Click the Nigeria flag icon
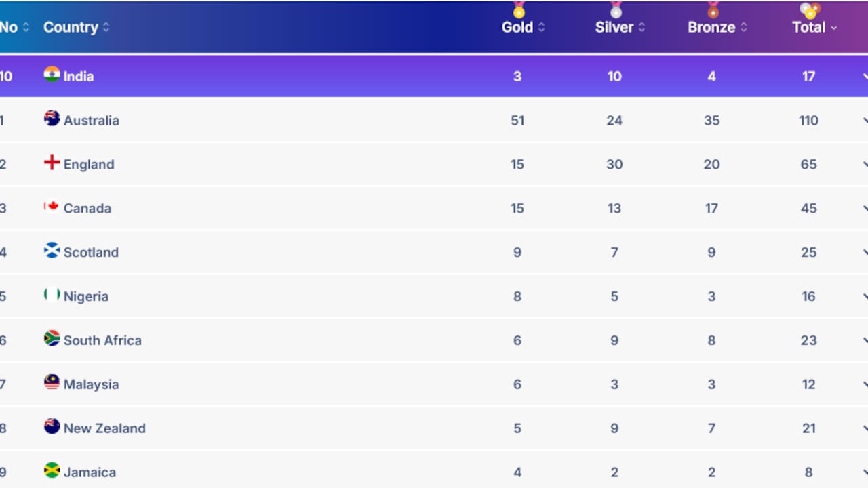Viewport: 868px width, 488px height. (52, 294)
